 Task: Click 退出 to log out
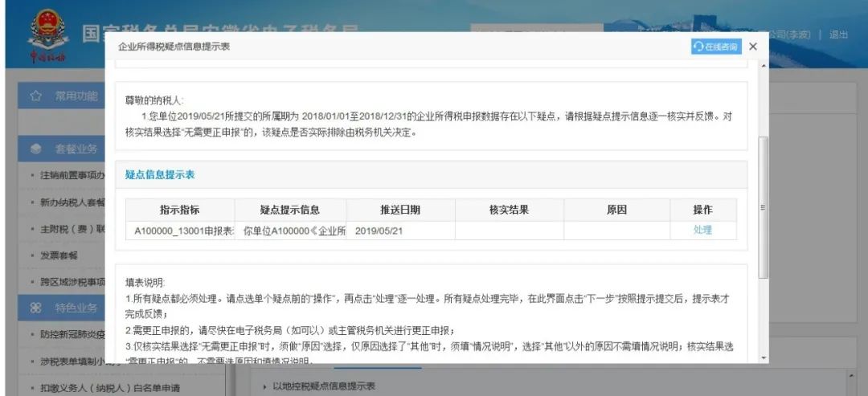point(838,35)
